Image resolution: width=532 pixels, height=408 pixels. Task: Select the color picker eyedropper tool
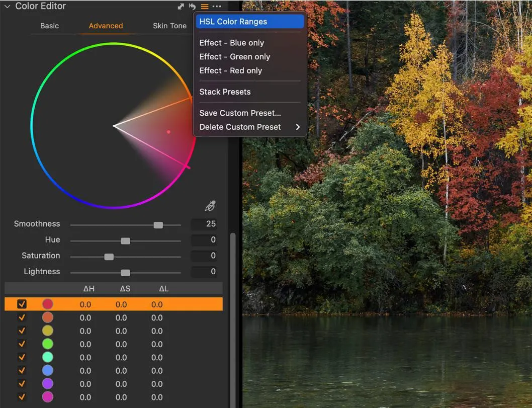(x=210, y=206)
